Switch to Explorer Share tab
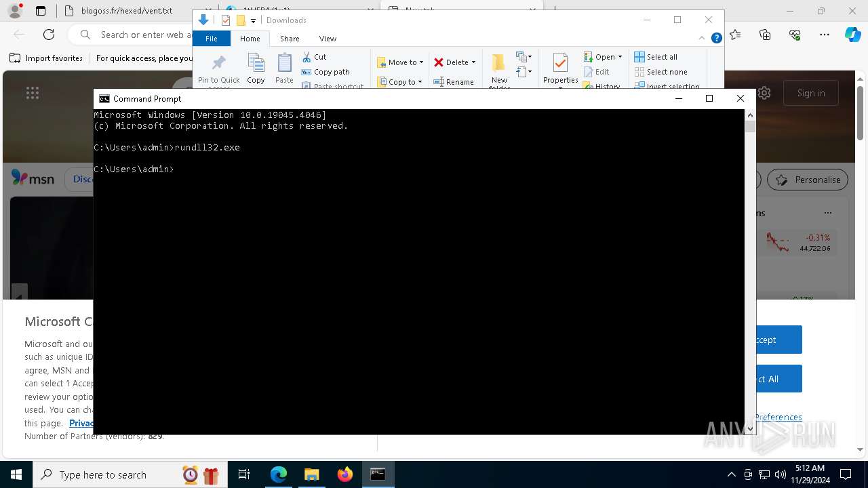This screenshot has height=488, width=868. [x=290, y=39]
